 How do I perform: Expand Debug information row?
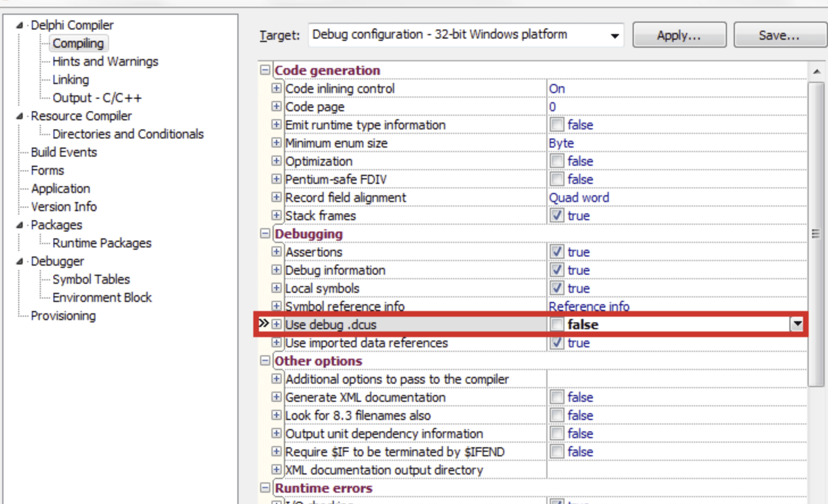tap(277, 270)
